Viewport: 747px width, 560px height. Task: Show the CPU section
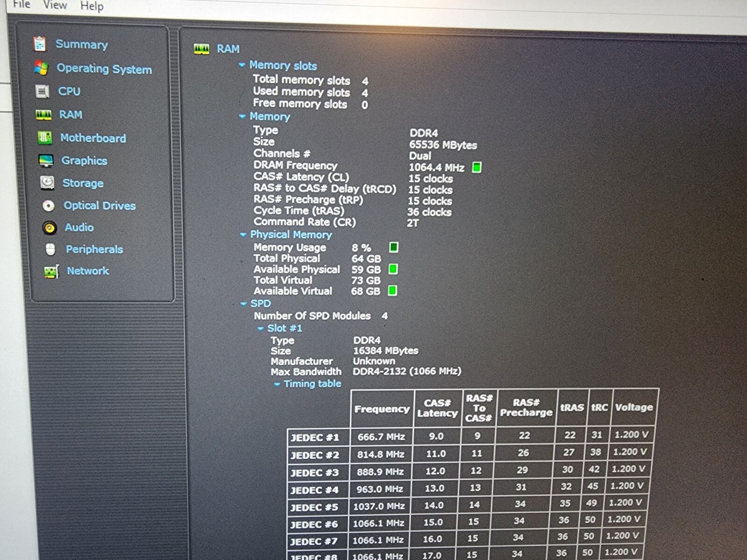[x=69, y=91]
